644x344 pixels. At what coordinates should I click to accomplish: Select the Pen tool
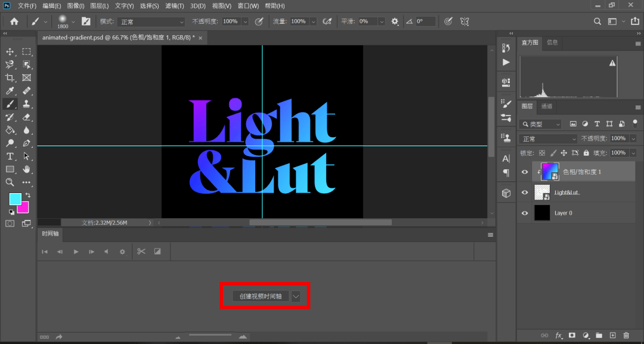(x=27, y=143)
